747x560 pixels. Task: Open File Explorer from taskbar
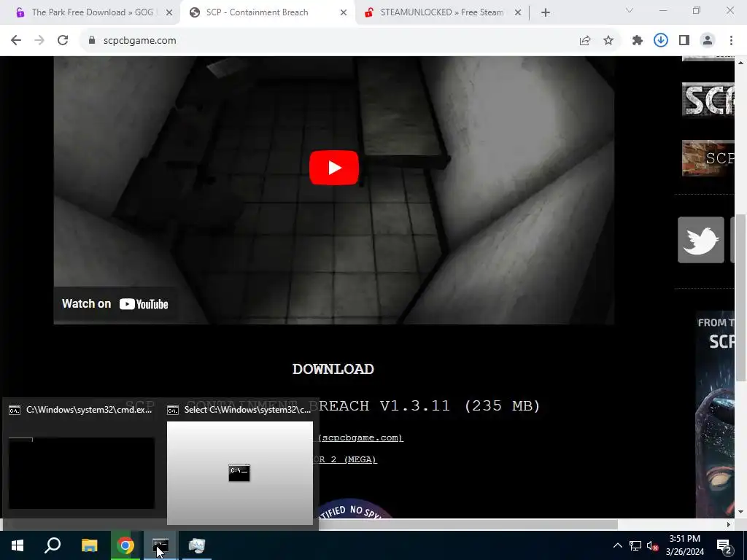(x=89, y=545)
